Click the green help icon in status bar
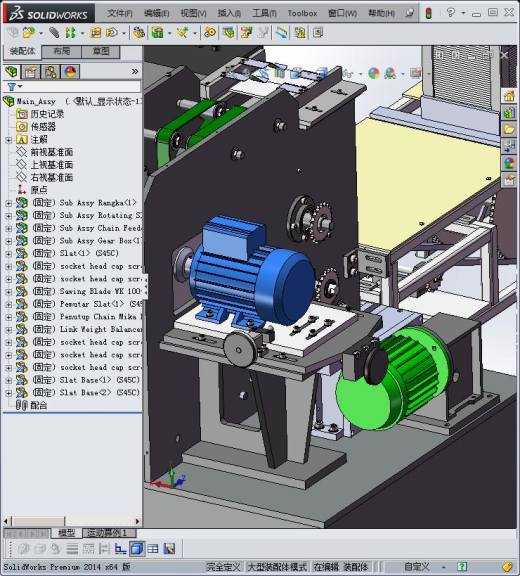 pos(462,566)
